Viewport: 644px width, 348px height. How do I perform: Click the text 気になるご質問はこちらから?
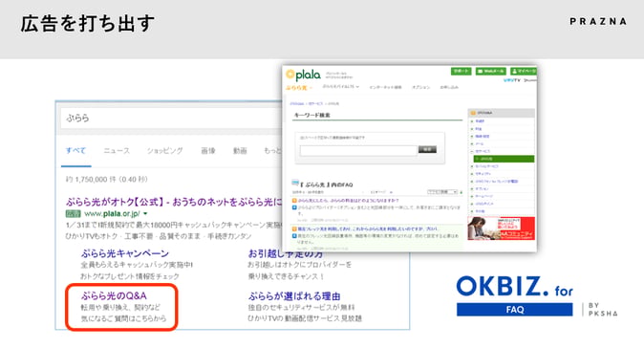point(123,318)
